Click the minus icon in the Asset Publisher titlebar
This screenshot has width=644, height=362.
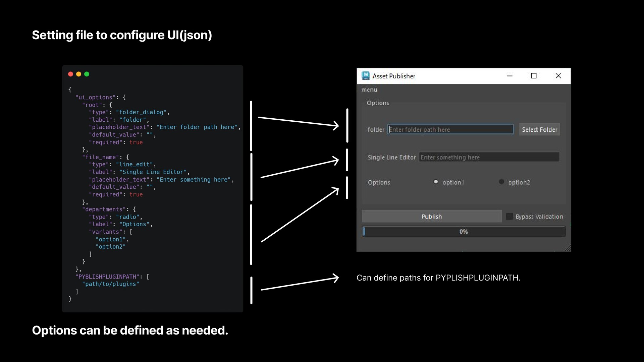click(x=510, y=76)
